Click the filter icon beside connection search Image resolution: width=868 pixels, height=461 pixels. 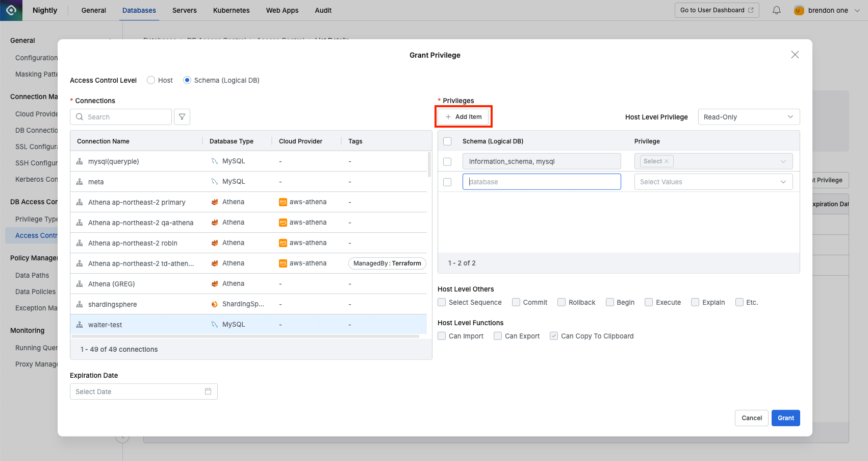tap(182, 117)
